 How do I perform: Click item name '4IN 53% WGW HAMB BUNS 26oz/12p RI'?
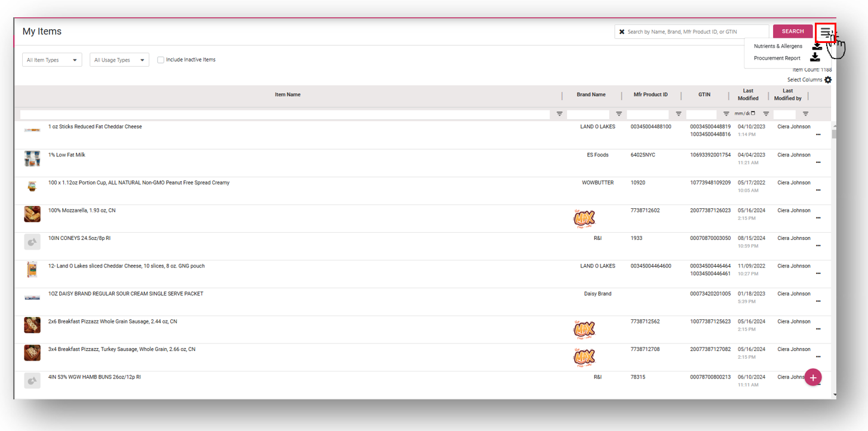(94, 377)
